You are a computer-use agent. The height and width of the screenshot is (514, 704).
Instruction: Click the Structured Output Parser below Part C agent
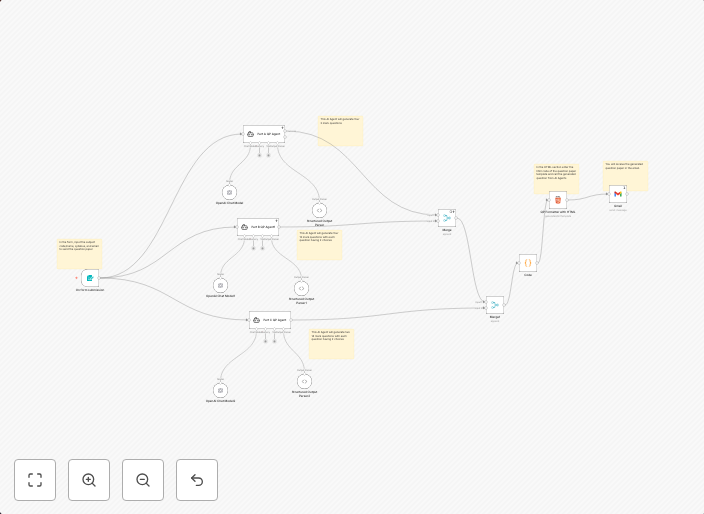pyautogui.click(x=304, y=381)
